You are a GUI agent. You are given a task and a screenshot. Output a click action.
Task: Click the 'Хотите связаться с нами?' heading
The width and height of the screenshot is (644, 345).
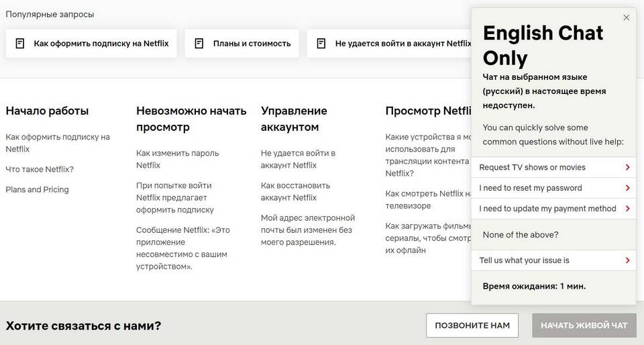coord(83,326)
